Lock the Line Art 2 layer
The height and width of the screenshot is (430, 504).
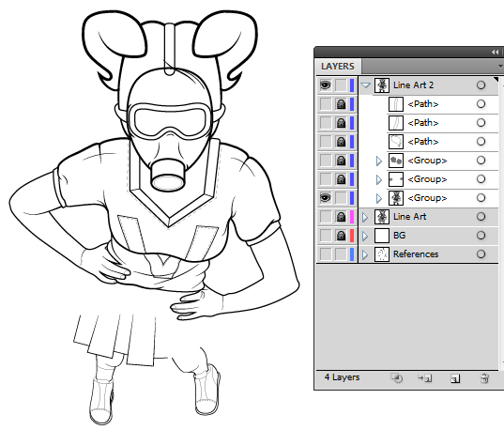341,85
